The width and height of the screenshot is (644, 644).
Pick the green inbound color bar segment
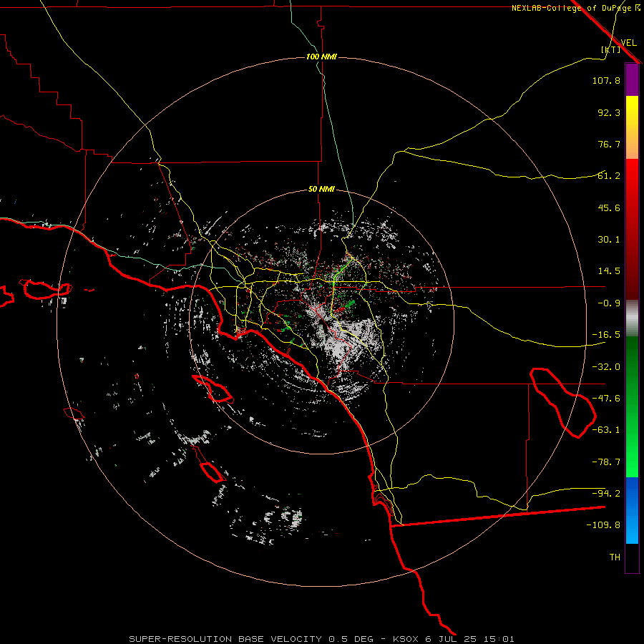tap(632, 406)
